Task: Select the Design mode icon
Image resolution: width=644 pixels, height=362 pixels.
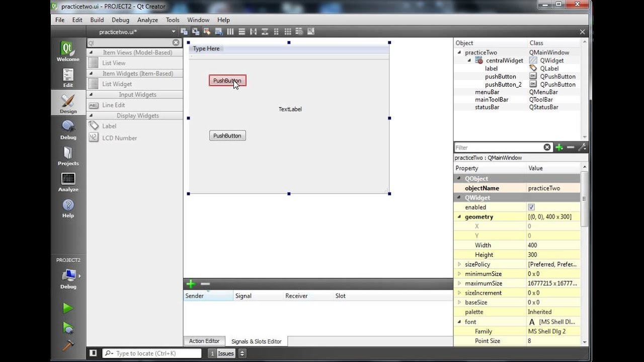Action: click(x=68, y=104)
